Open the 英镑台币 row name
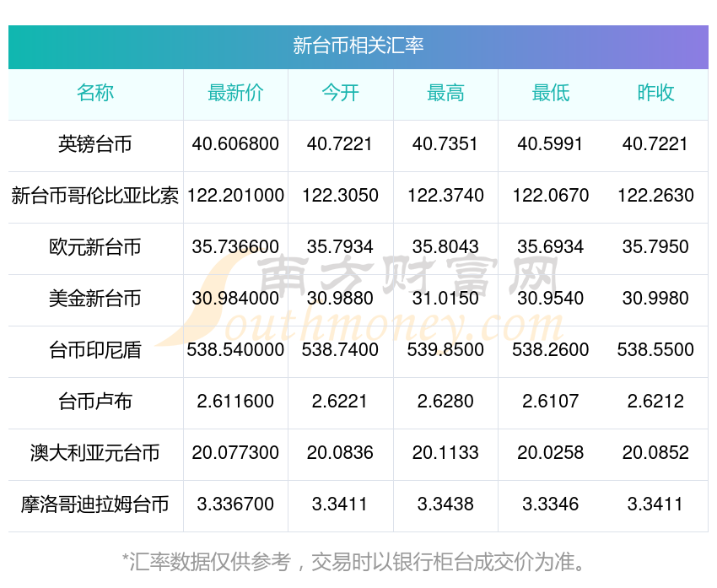This screenshot has height=588, width=717. point(95,144)
